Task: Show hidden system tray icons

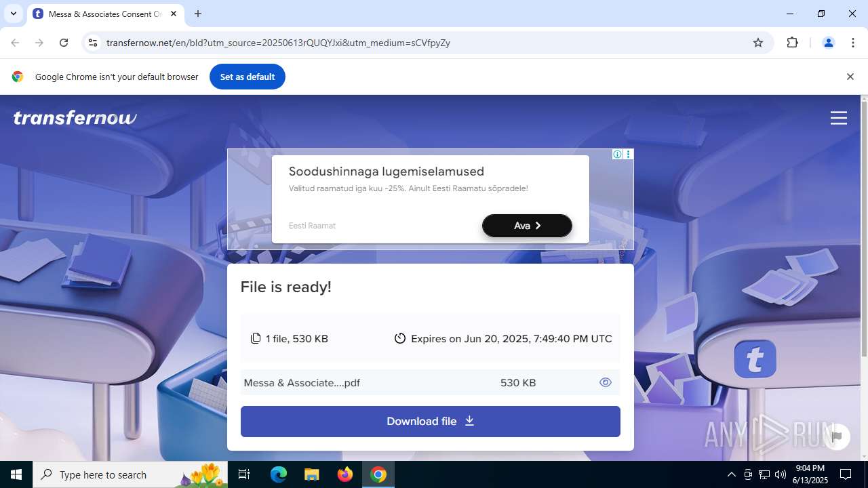Action: click(x=731, y=474)
